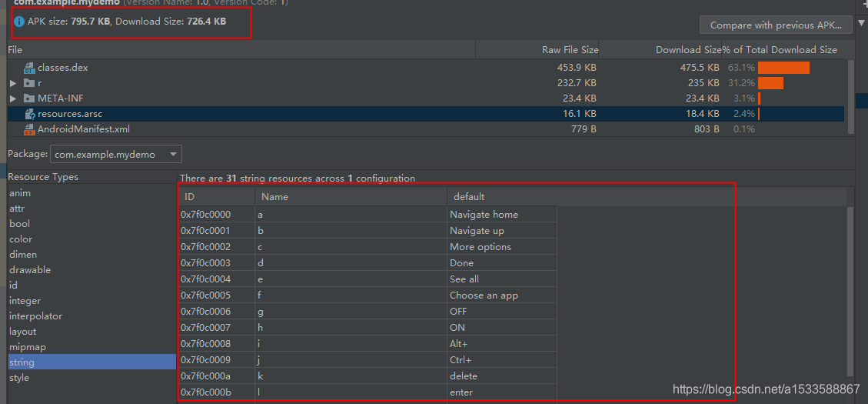Click the 'See all' value
Image resolution: width=868 pixels, height=404 pixels.
[464, 279]
